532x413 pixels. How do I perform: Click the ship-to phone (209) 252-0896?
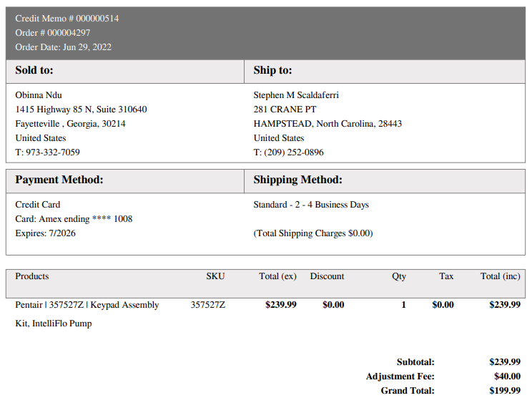tap(294, 152)
